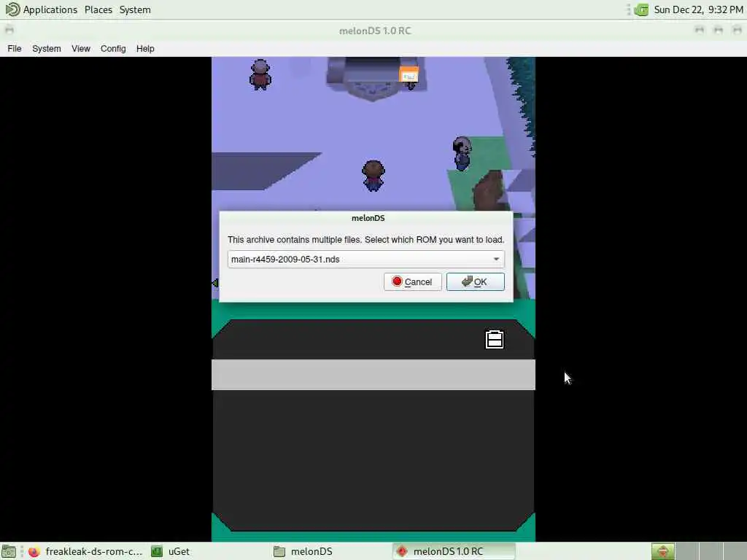Click the OK button arrow icon
Image resolution: width=747 pixels, height=560 pixels.
pyautogui.click(x=467, y=281)
